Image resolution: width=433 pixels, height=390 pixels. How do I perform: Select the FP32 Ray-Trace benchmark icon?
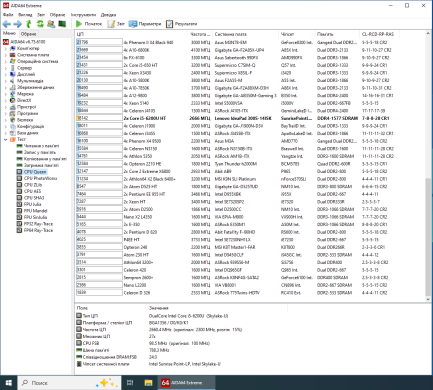click(20, 224)
